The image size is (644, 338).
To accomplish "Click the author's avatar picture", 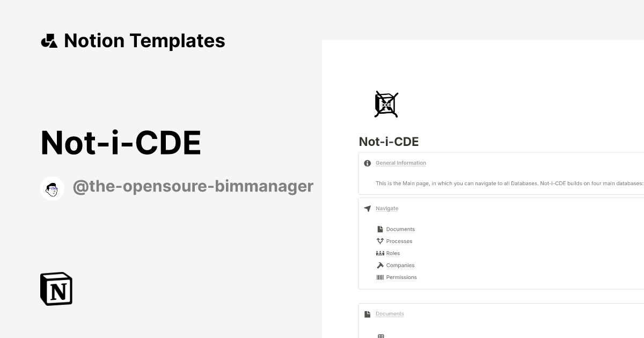I will point(52,188).
